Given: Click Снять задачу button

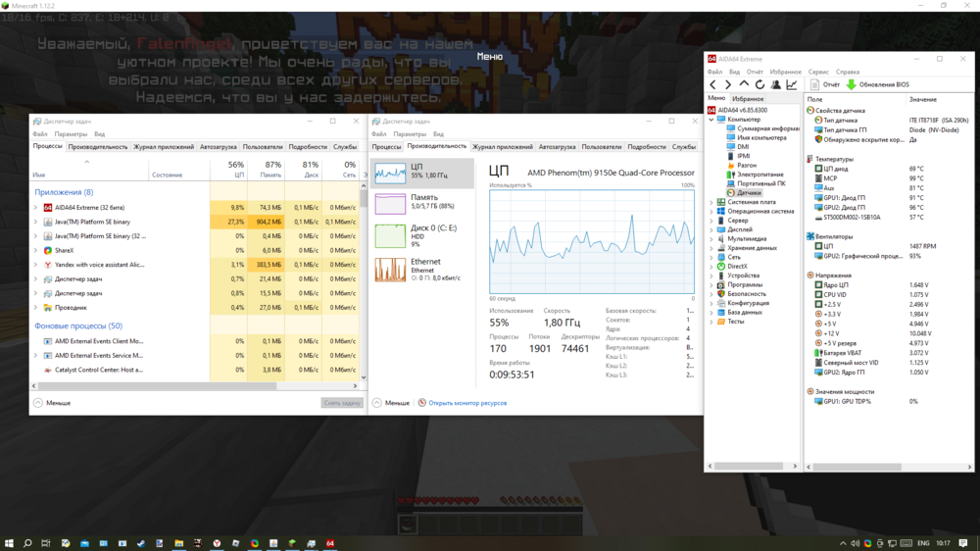Looking at the screenshot, I should [x=342, y=403].
